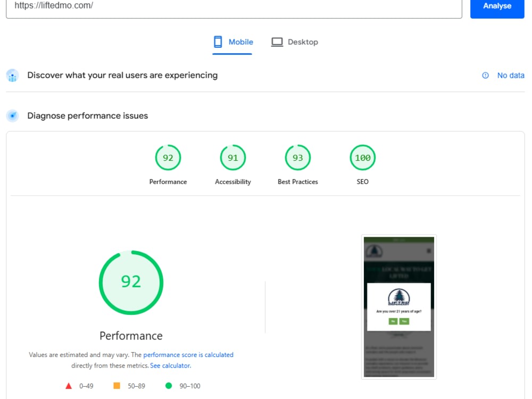Click the large Performance title text
This screenshot has height=399, width=532.
click(131, 336)
